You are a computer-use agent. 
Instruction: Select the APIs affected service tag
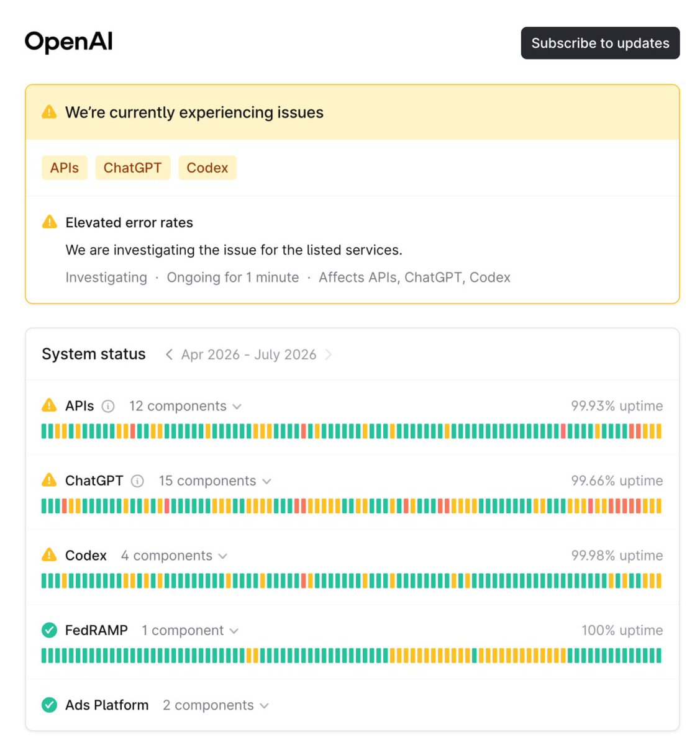(x=65, y=168)
